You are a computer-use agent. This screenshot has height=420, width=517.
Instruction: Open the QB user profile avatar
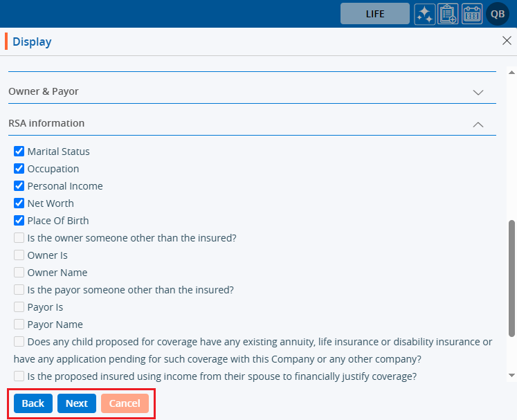[x=498, y=14]
